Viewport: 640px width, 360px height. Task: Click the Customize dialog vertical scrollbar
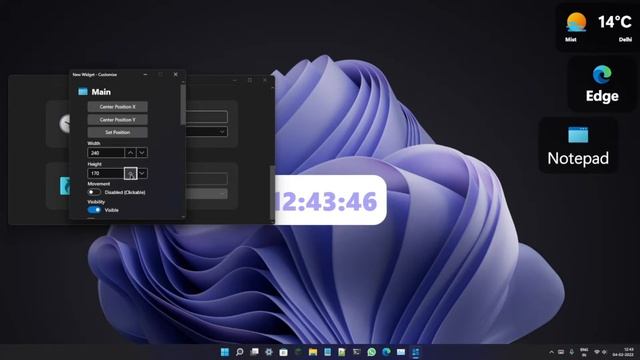point(183,104)
